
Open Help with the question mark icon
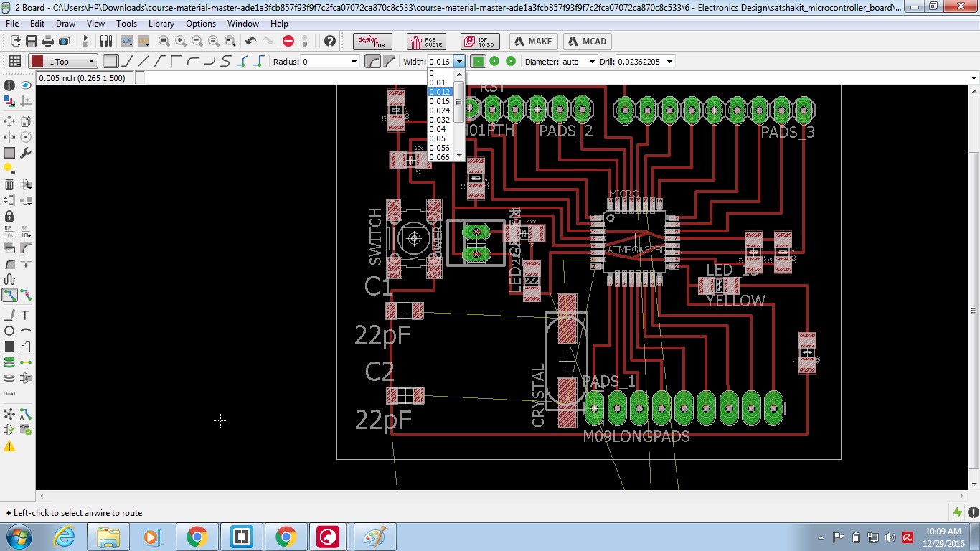[330, 41]
